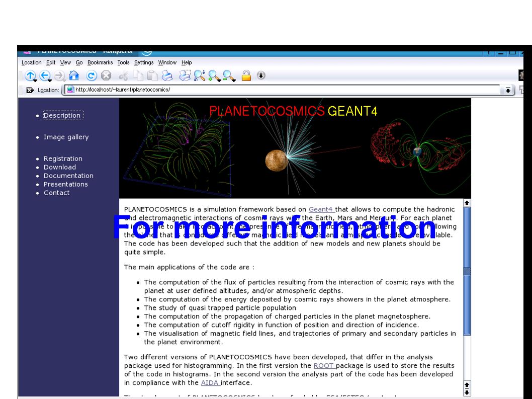Open Find with magnifier-and-footprints icon
The height and width of the screenshot is (399, 532).
[200, 75]
